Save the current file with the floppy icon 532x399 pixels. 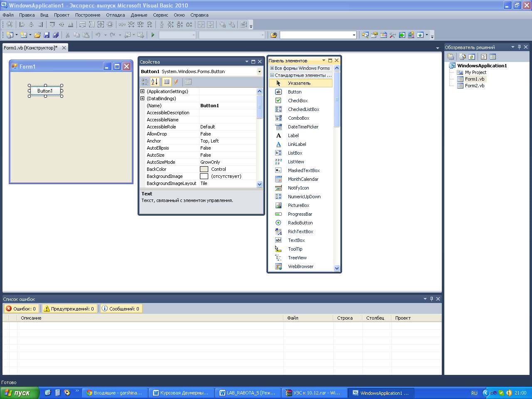[x=47, y=35]
